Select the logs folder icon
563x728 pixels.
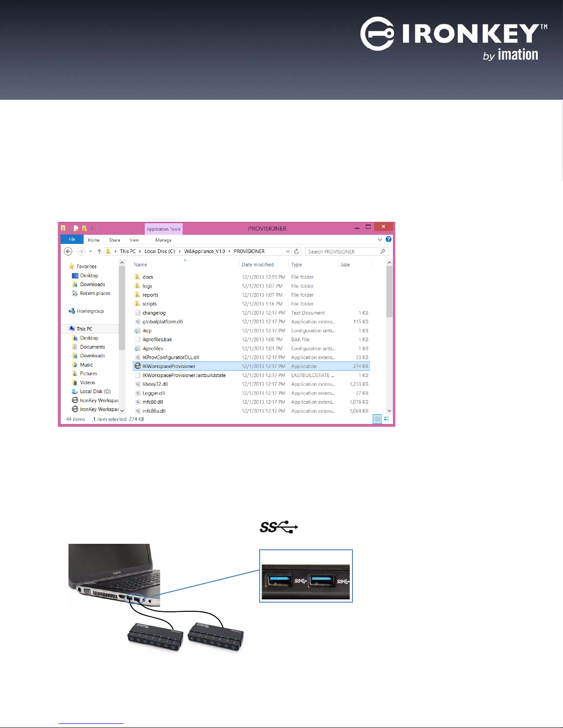pos(137,286)
